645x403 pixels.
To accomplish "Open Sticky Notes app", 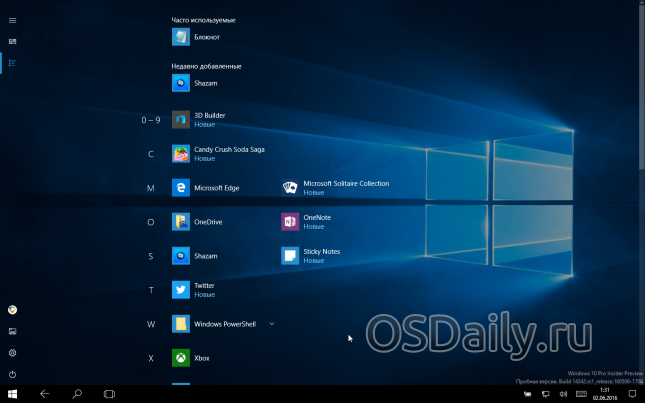I will point(290,256).
